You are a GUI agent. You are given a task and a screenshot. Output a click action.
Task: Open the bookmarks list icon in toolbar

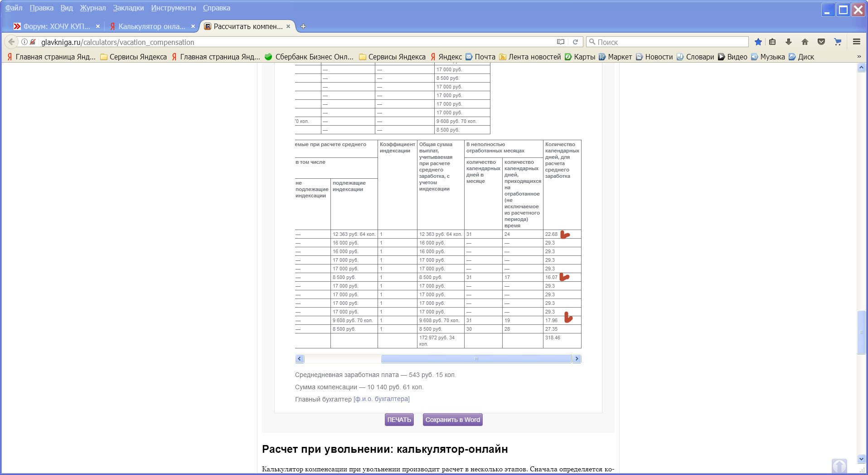pyautogui.click(x=772, y=42)
